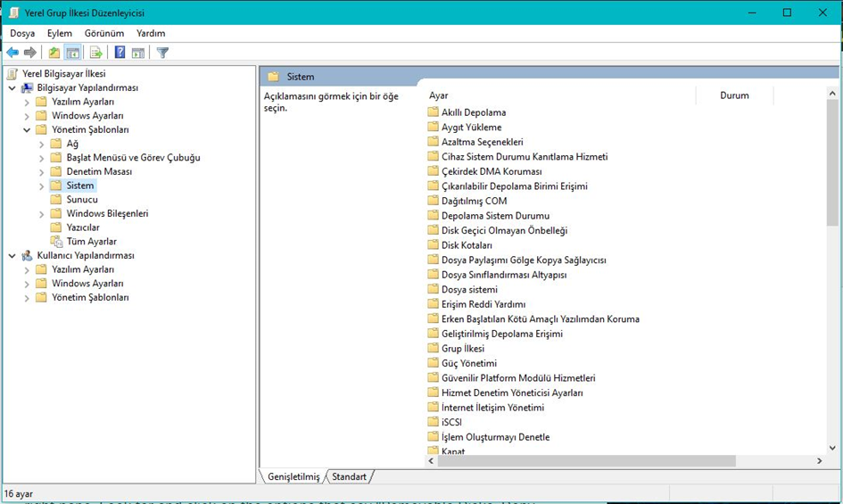Screen dimensions: 843x504
Task: Collapse the Kullanıcı Yapılandırması node
Action: (12, 255)
